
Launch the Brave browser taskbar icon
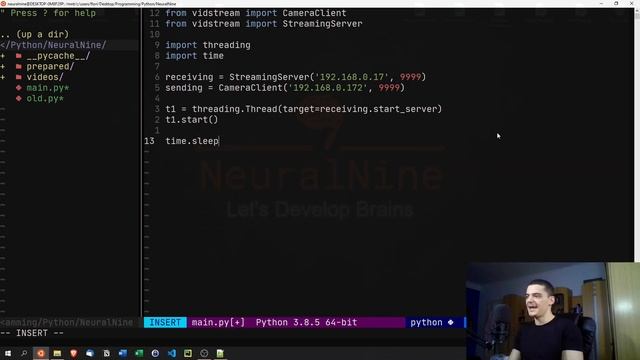point(73,353)
